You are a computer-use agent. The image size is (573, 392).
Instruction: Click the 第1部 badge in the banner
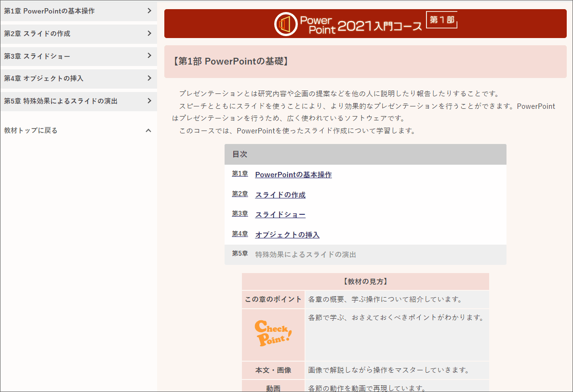(x=442, y=20)
